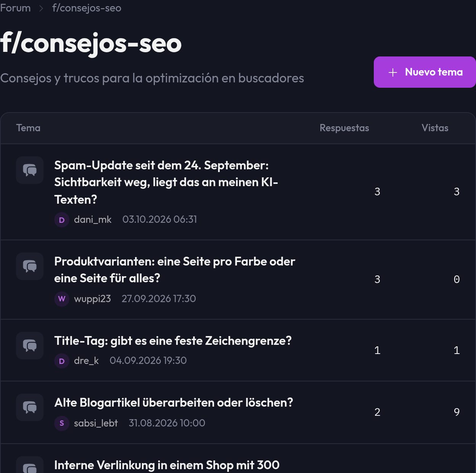Click chat icon of Alte Blogartikel thread
This screenshot has height=473, width=476.
coord(30,407)
